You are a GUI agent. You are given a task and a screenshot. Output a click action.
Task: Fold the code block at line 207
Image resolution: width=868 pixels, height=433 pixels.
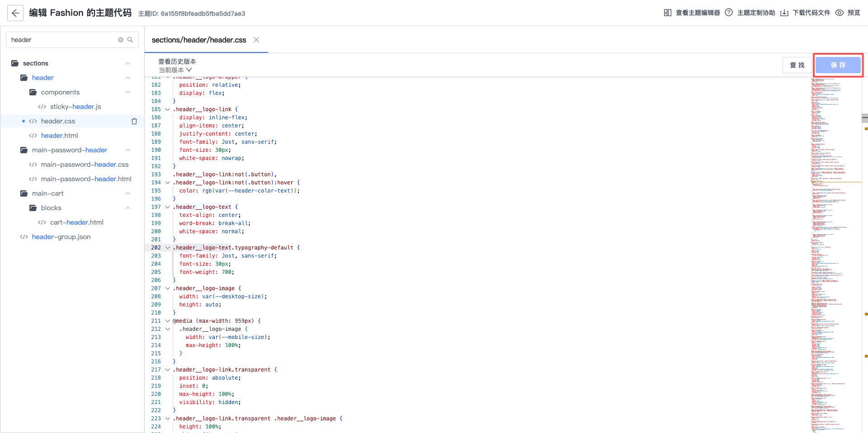pyautogui.click(x=168, y=288)
